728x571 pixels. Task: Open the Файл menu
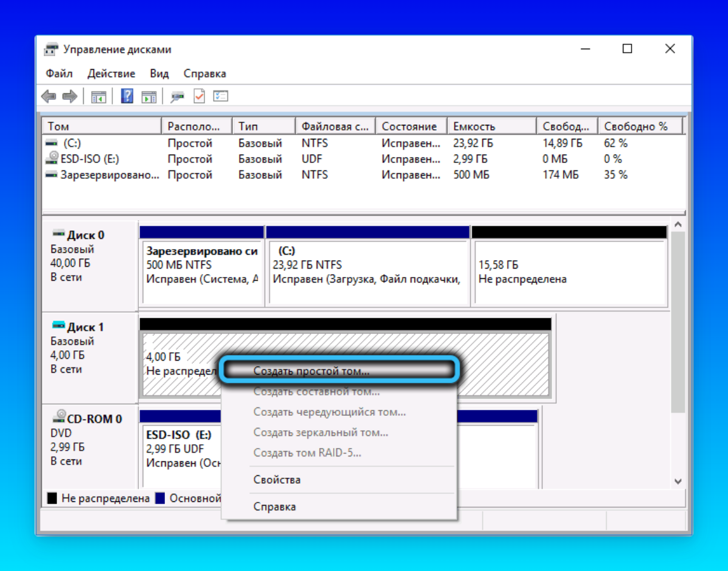tap(59, 73)
